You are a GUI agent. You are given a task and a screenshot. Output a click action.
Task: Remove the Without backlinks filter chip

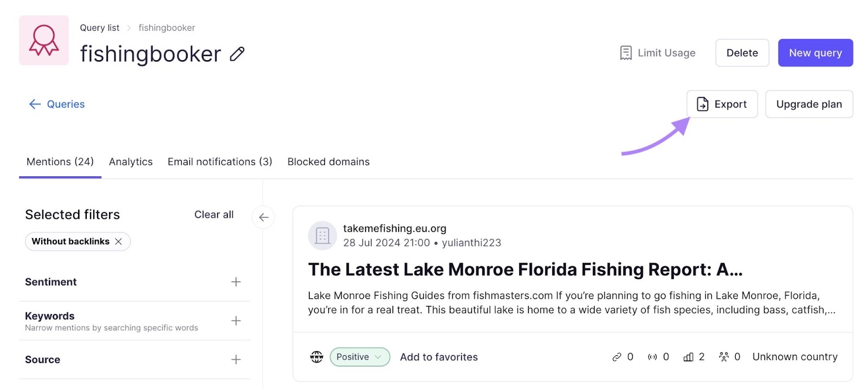click(x=118, y=241)
